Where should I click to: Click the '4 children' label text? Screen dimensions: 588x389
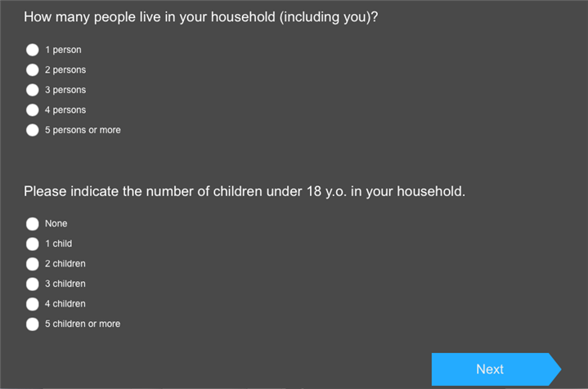point(65,304)
